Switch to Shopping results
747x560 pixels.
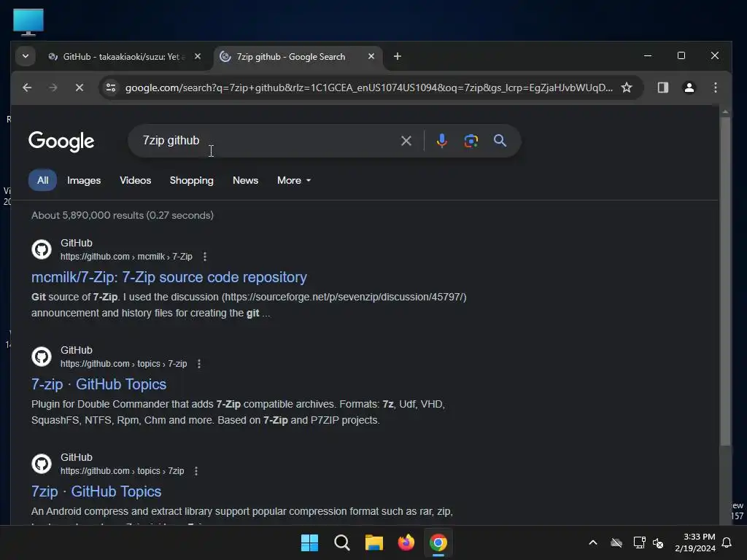point(192,180)
